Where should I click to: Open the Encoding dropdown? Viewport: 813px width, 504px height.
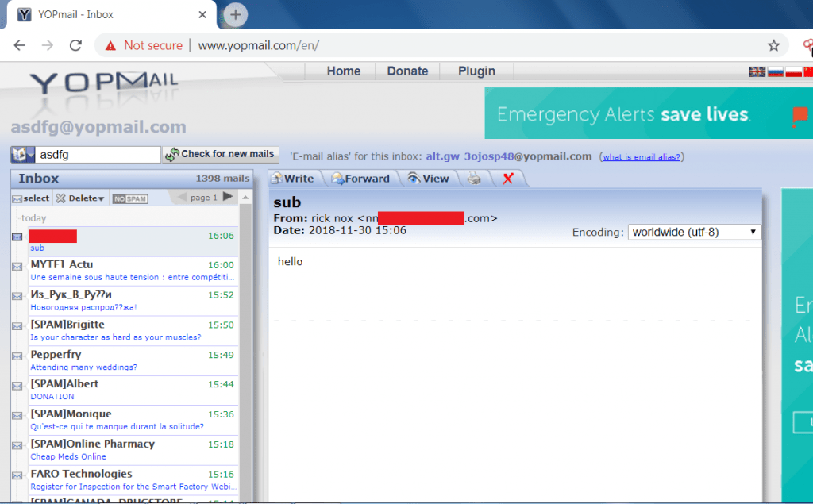point(694,232)
